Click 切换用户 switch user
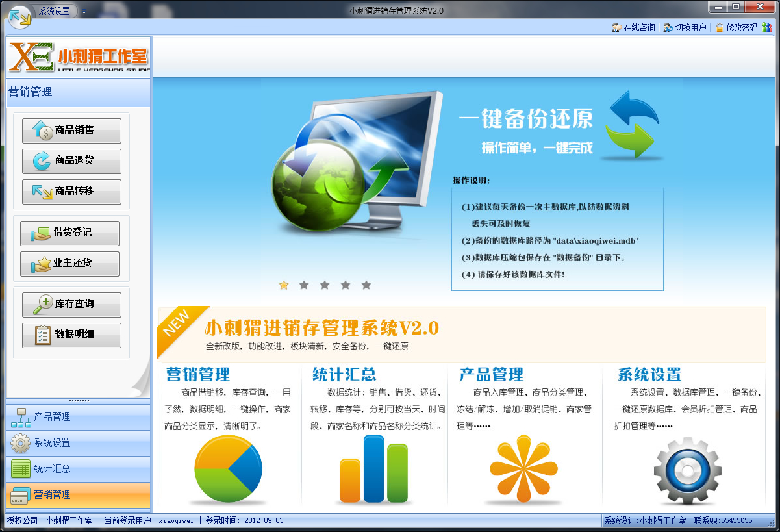This screenshot has height=532, width=780. (685, 27)
